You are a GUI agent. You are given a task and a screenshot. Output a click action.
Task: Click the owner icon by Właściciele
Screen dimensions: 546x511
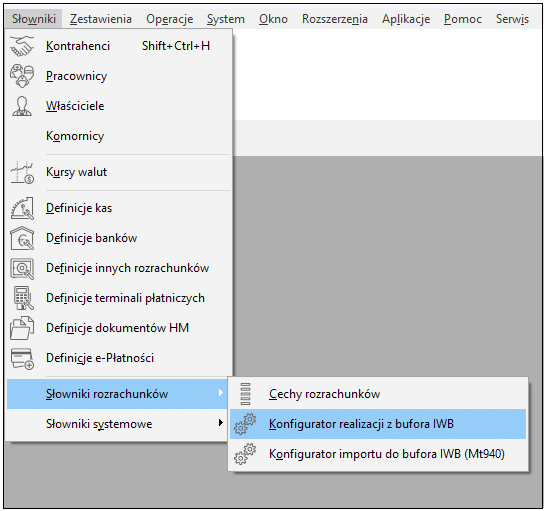point(22,106)
